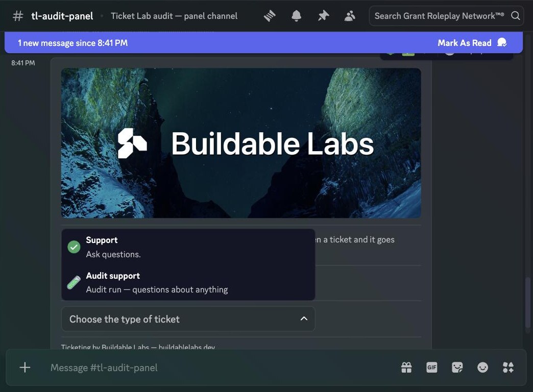The image size is (533, 392).
Task: Click the channel topic Ticket Lab audit text
Action: pos(174,16)
